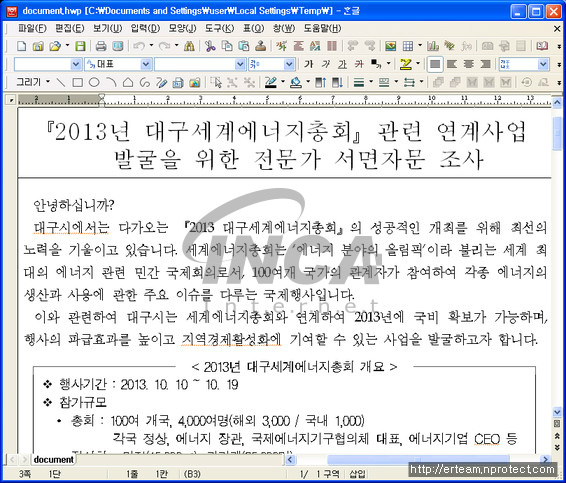The height and width of the screenshot is (483, 566).
Task: Select the rectangle drawing tool
Action: (77, 83)
